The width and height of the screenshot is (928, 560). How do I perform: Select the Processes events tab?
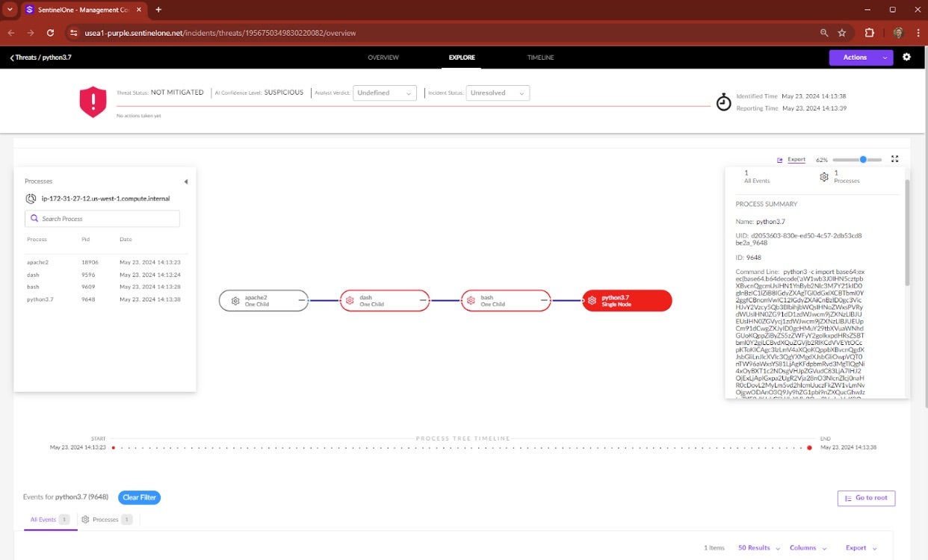[105, 520]
